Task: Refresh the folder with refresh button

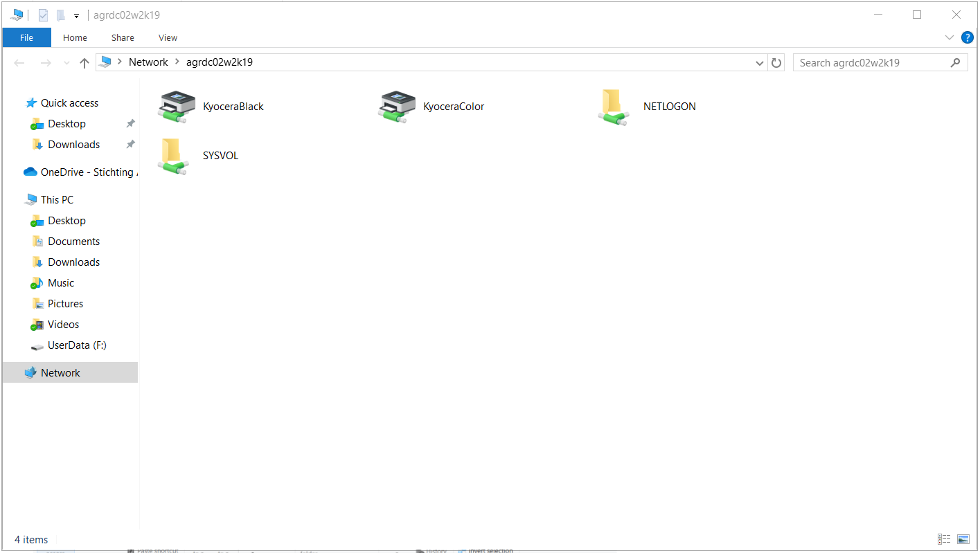Action: (x=776, y=63)
